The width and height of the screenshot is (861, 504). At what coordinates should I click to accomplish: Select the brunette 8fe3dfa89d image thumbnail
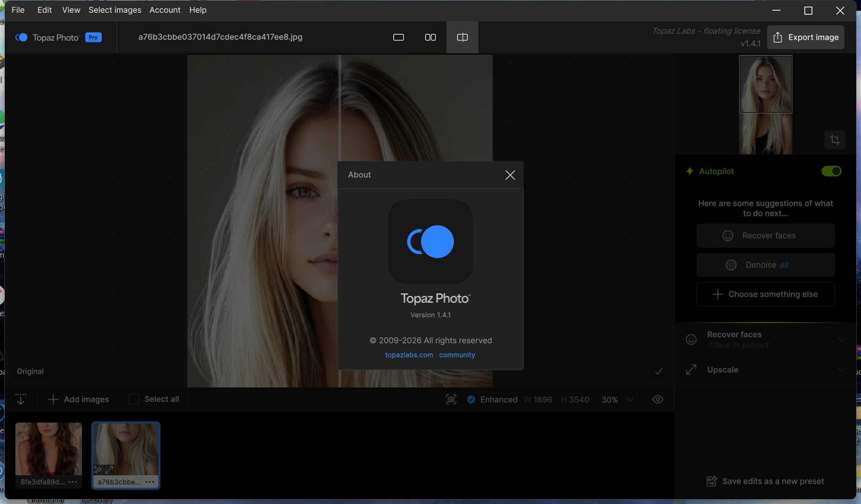(x=48, y=449)
